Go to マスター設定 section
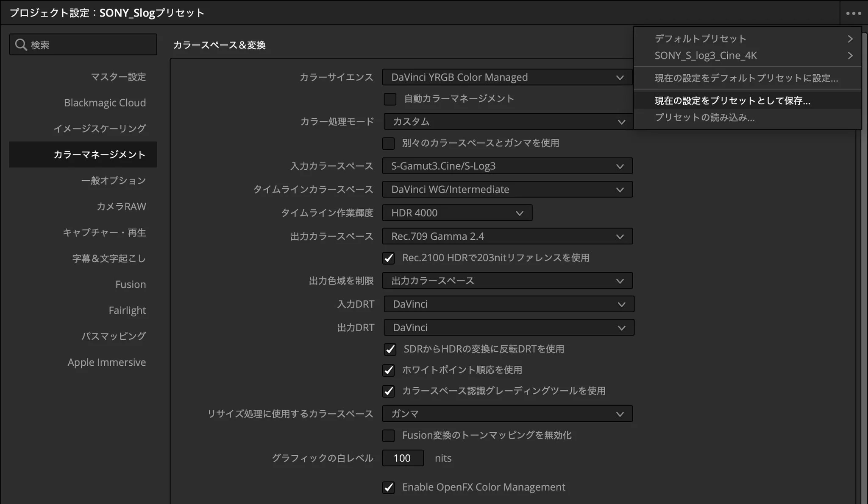This screenshot has width=868, height=504. [83, 77]
